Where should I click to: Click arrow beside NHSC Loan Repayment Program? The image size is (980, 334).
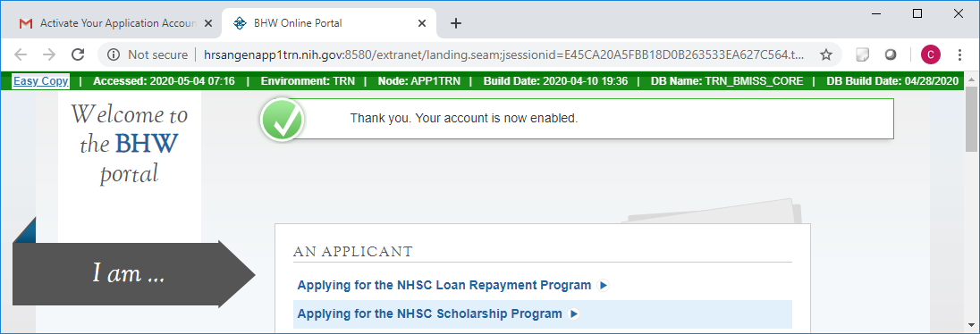604,285
